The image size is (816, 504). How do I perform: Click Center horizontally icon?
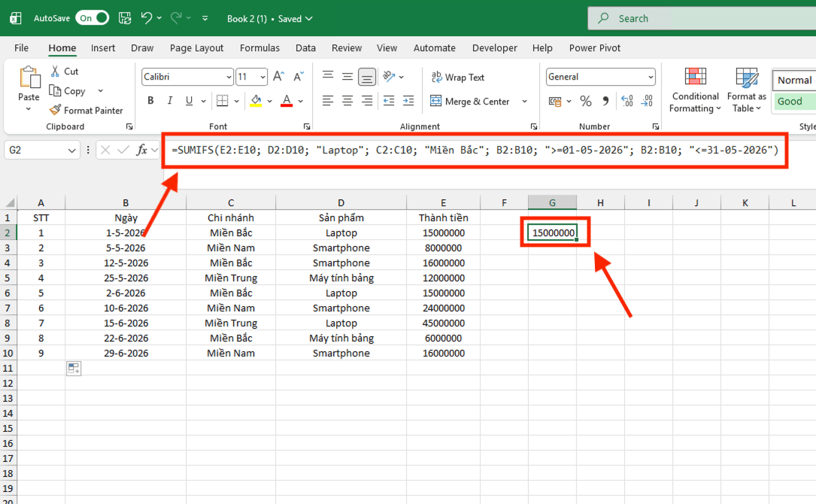coord(347,101)
